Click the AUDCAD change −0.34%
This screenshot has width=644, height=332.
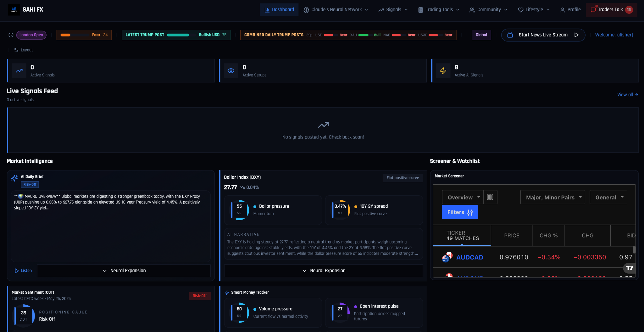pos(549,257)
